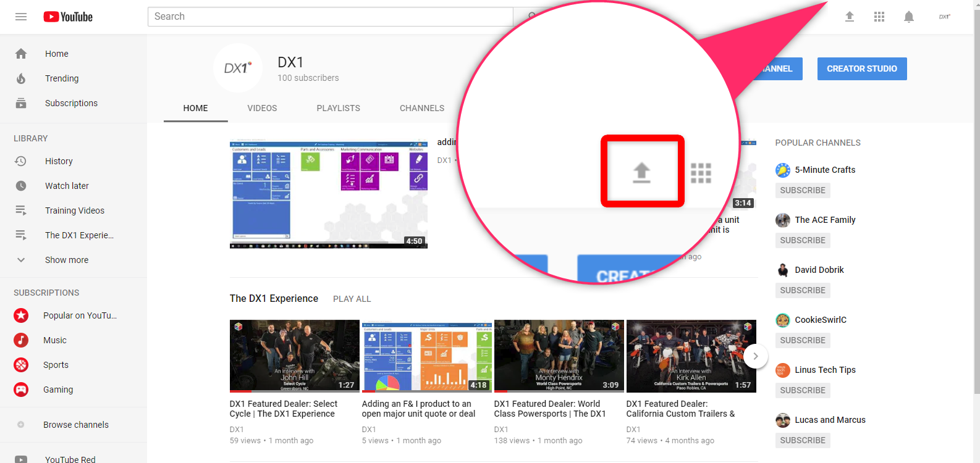Click the History clock icon

21,161
